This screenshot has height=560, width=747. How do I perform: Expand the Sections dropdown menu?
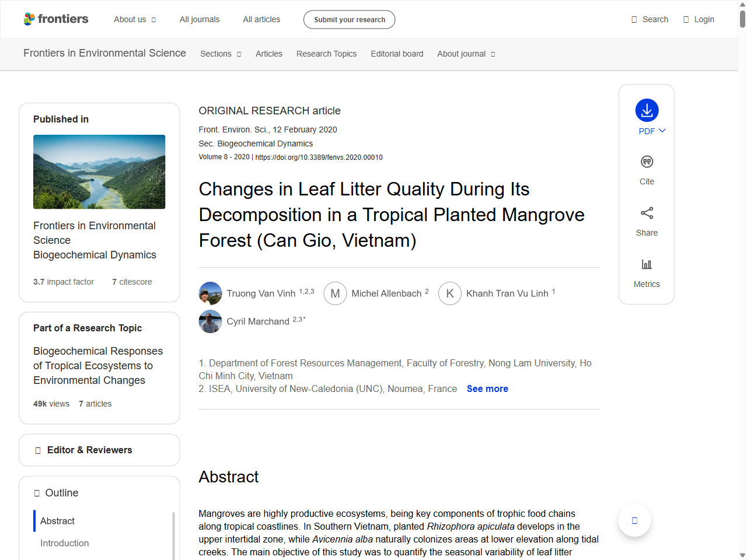pos(221,54)
